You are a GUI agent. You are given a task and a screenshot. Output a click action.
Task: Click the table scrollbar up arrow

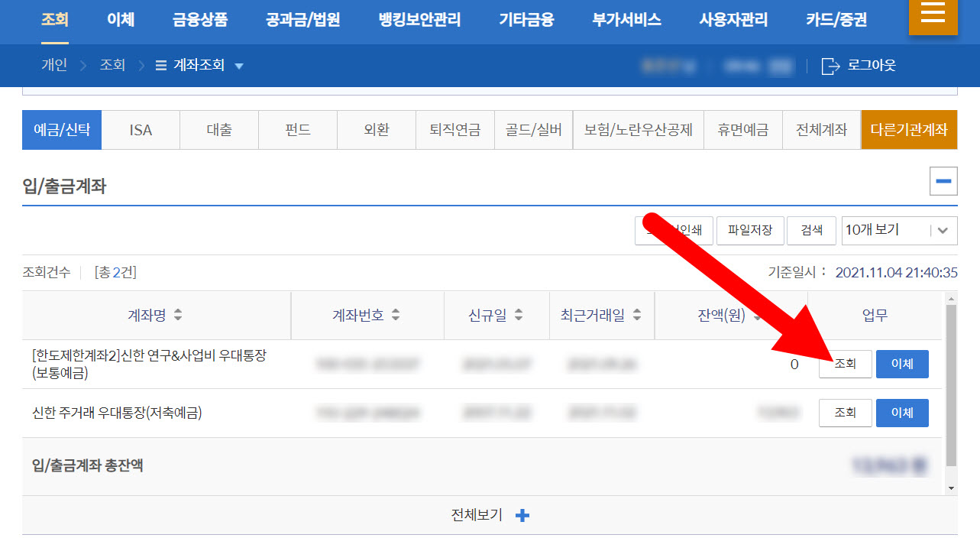pyautogui.click(x=951, y=299)
